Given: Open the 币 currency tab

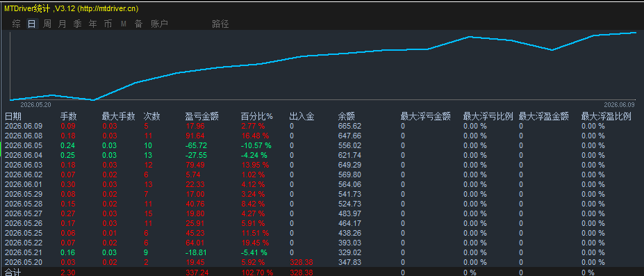Looking at the screenshot, I should [x=108, y=24].
